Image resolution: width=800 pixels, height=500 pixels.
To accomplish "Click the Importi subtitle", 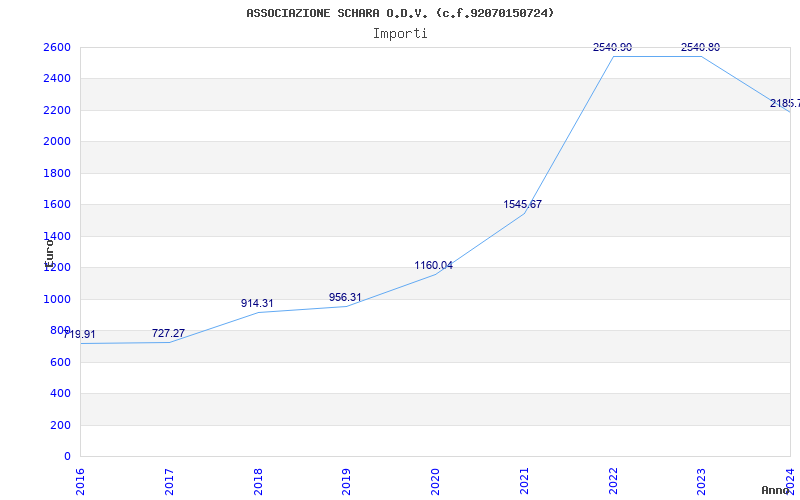I will tap(400, 34).
